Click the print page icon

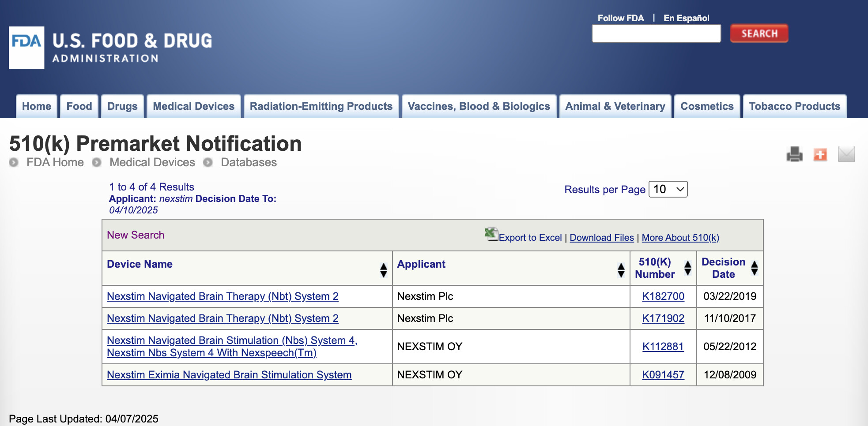tap(794, 154)
